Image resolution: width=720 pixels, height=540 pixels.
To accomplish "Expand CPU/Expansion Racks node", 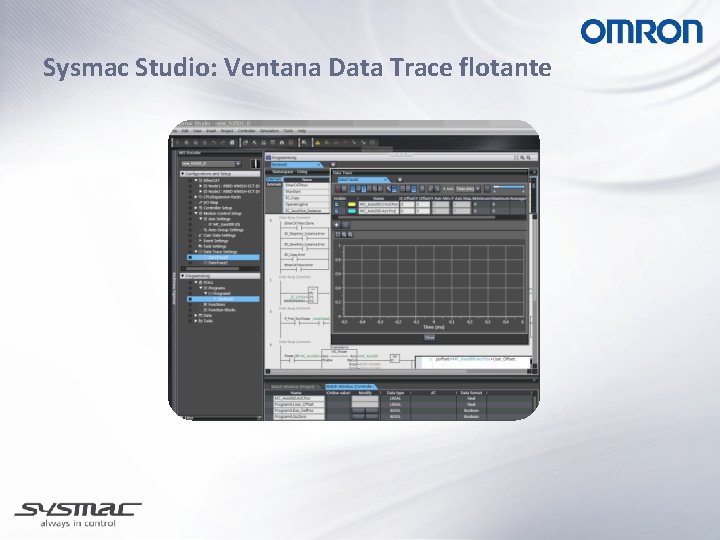I will [196, 197].
